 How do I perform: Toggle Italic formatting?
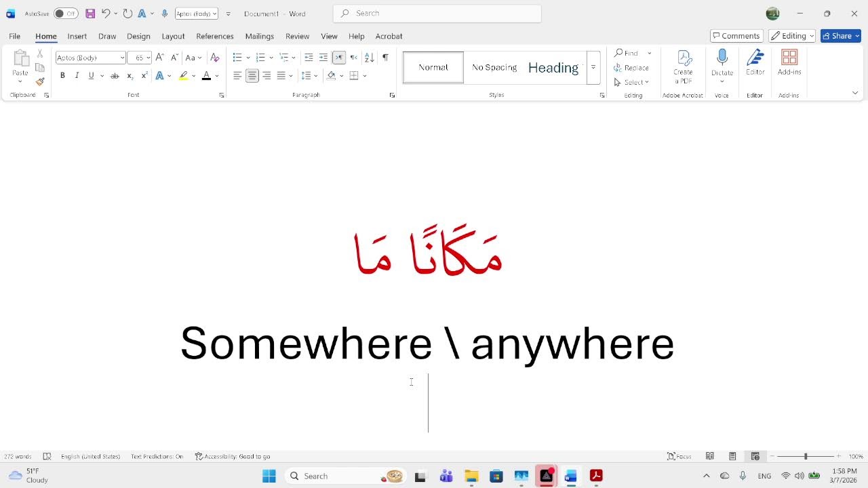point(77,76)
